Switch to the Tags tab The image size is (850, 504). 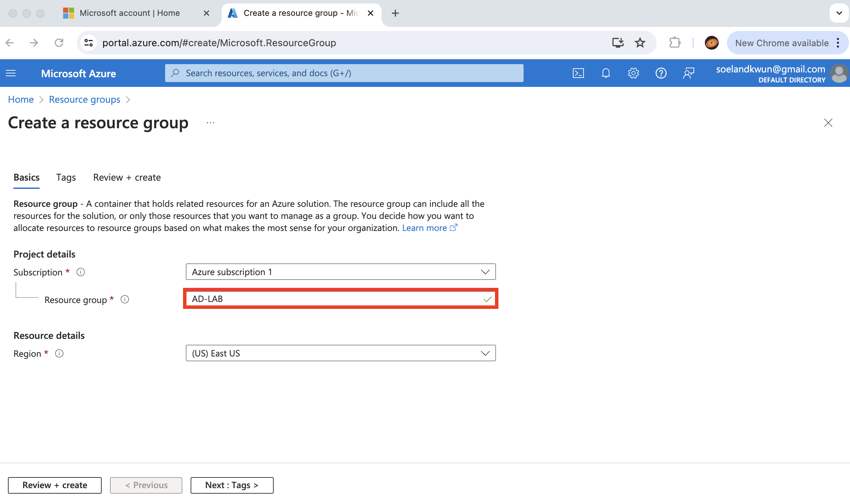(x=66, y=177)
